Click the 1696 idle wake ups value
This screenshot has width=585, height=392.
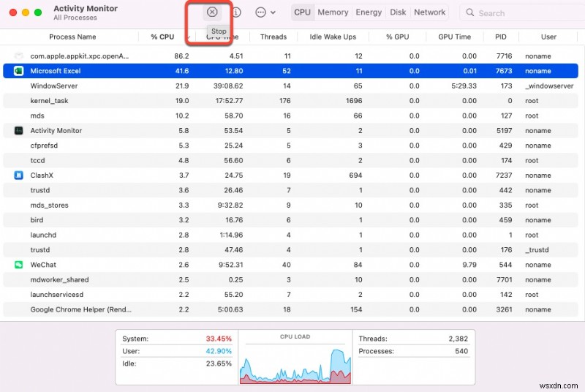coord(354,101)
